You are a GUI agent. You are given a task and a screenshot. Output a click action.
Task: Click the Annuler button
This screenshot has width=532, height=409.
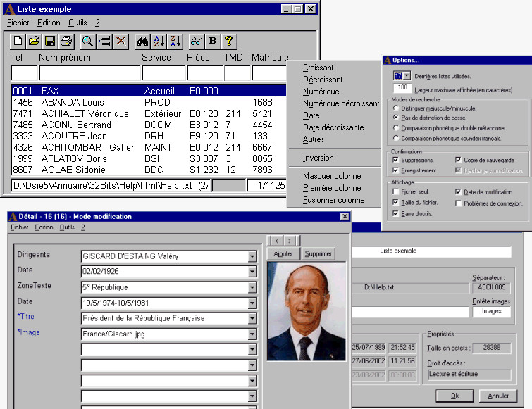coord(498,396)
